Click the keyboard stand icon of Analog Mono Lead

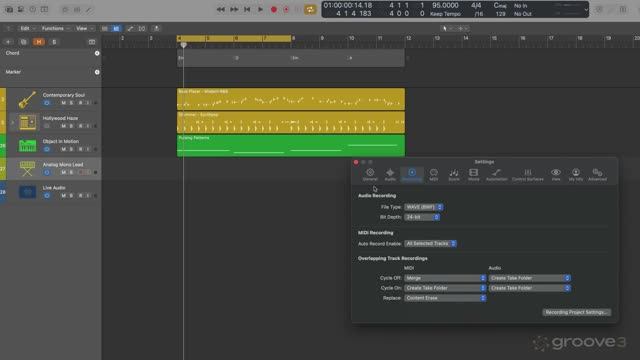27,169
